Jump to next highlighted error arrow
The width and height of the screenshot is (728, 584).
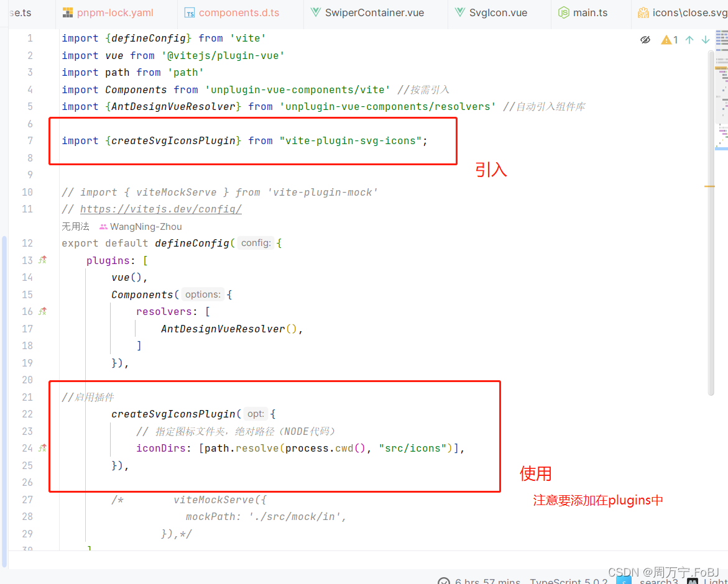[705, 40]
